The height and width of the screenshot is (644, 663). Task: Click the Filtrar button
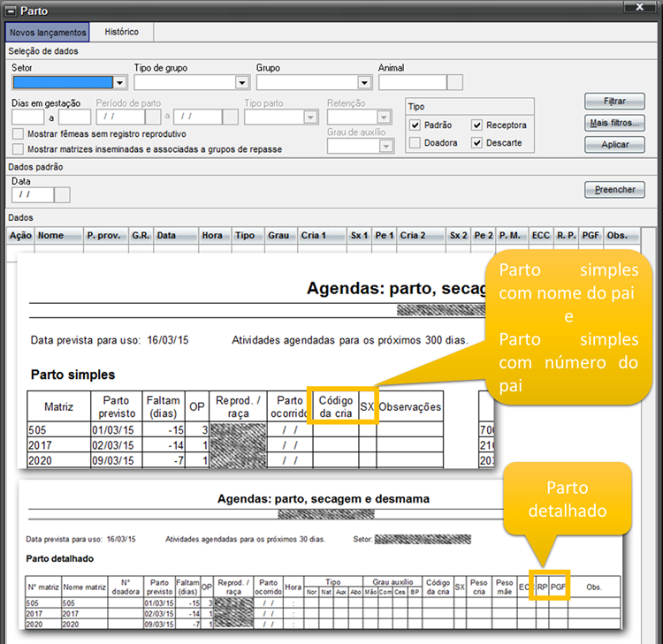[614, 102]
